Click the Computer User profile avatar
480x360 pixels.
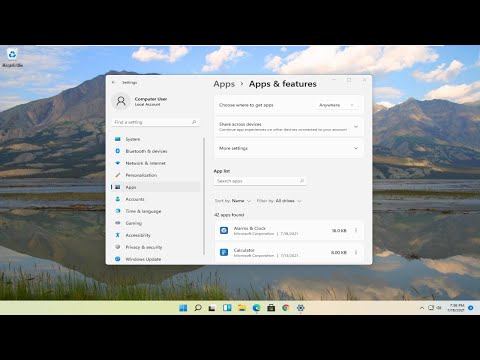point(121,101)
